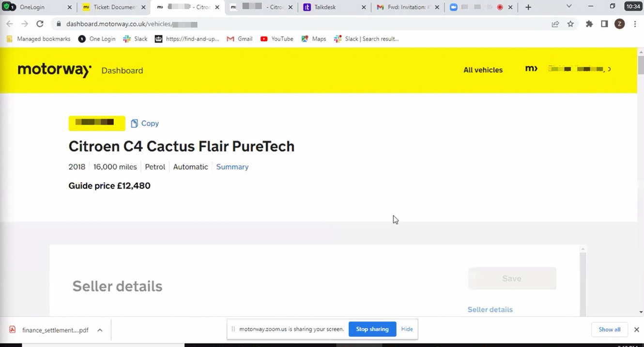The width and height of the screenshot is (644, 347).
Task: Open the tab search dropdown arrow
Action: click(569, 6)
